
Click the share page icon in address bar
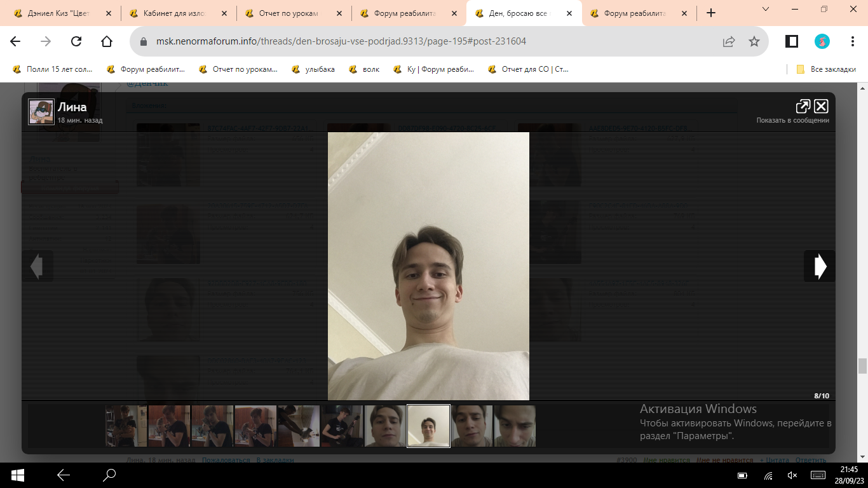(729, 41)
